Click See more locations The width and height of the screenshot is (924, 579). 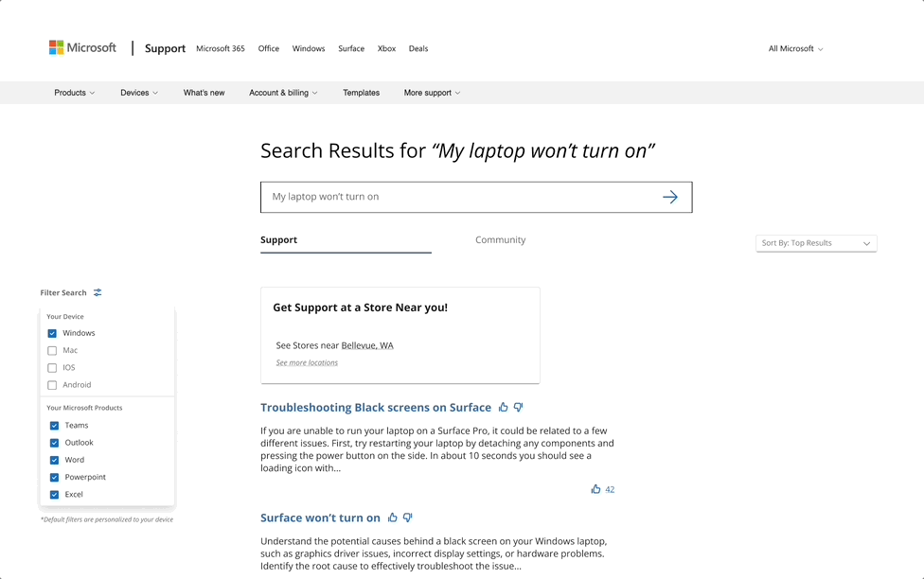pyautogui.click(x=306, y=362)
